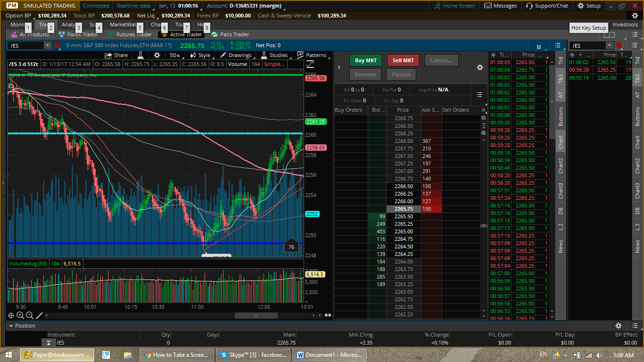Open the list menu beside Avg Price
This screenshot has width=644, height=362.
(x=479, y=94)
